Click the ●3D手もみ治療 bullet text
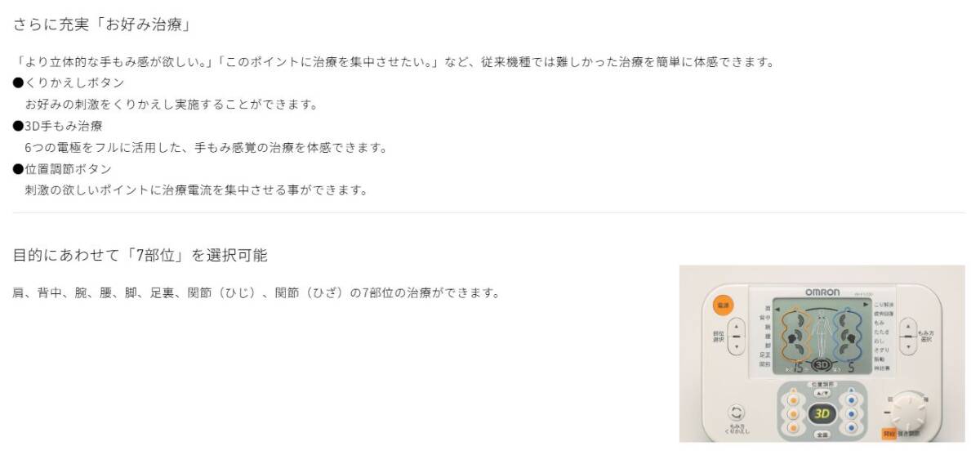Screen dimensions: 980x455 point(58,126)
